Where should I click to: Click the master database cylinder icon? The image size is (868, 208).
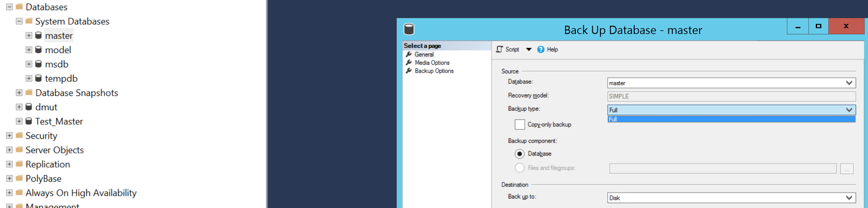pyautogui.click(x=38, y=35)
